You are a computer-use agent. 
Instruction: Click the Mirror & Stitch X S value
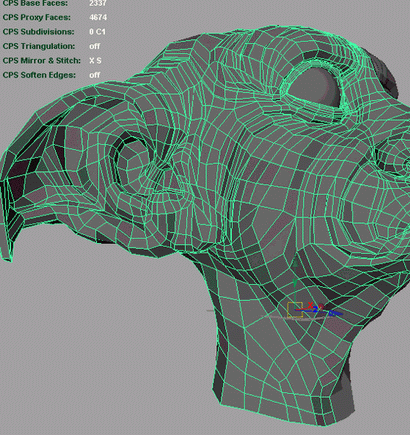click(95, 61)
